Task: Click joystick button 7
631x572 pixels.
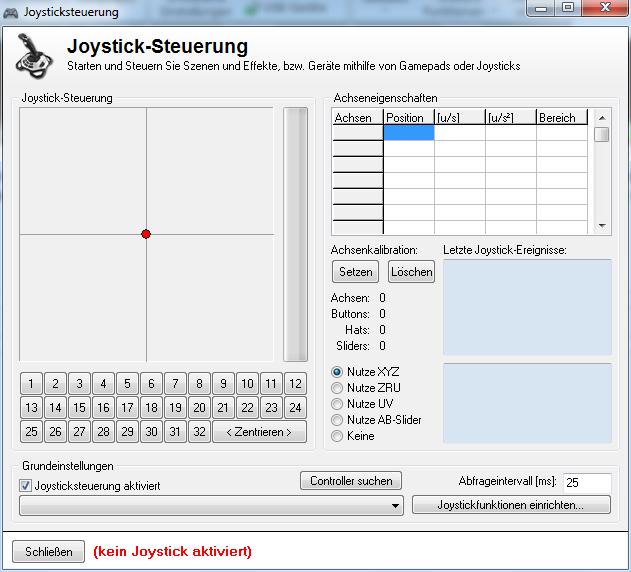Action: coord(175,384)
